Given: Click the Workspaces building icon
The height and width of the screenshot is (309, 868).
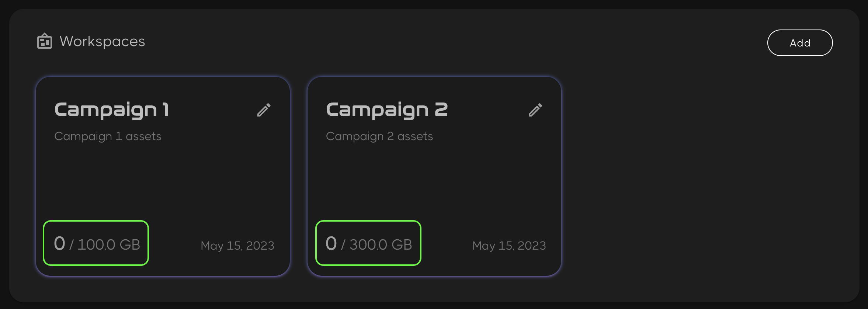Looking at the screenshot, I should coord(45,41).
